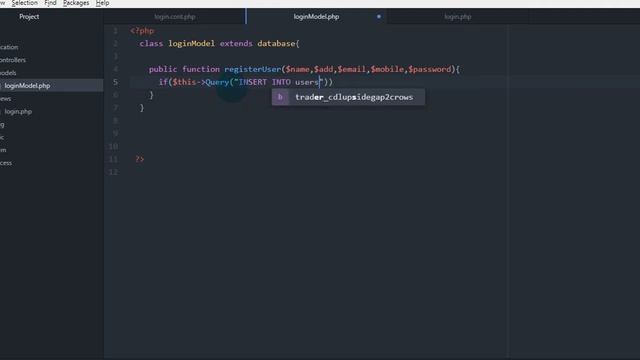This screenshot has height=360, width=640.
Task: Expand the application folder in tree
Action: point(9,47)
